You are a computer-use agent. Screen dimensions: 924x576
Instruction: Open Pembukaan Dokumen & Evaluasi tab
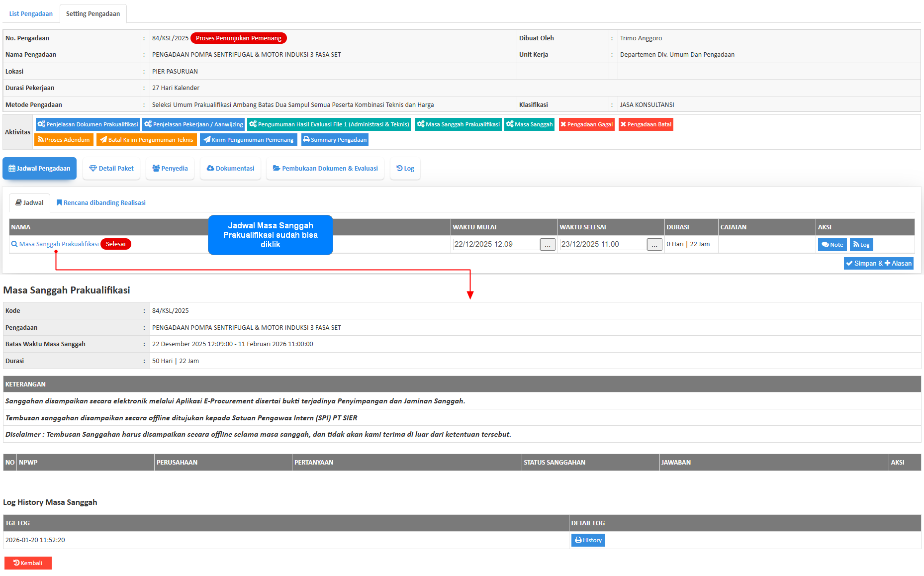click(x=325, y=169)
